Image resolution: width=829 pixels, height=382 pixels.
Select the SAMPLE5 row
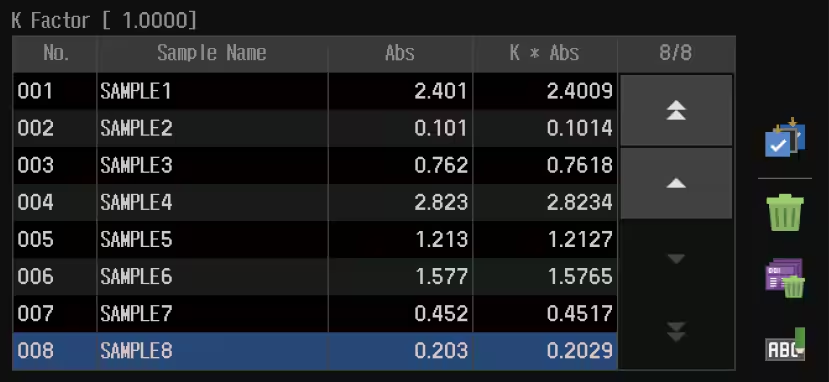315,239
